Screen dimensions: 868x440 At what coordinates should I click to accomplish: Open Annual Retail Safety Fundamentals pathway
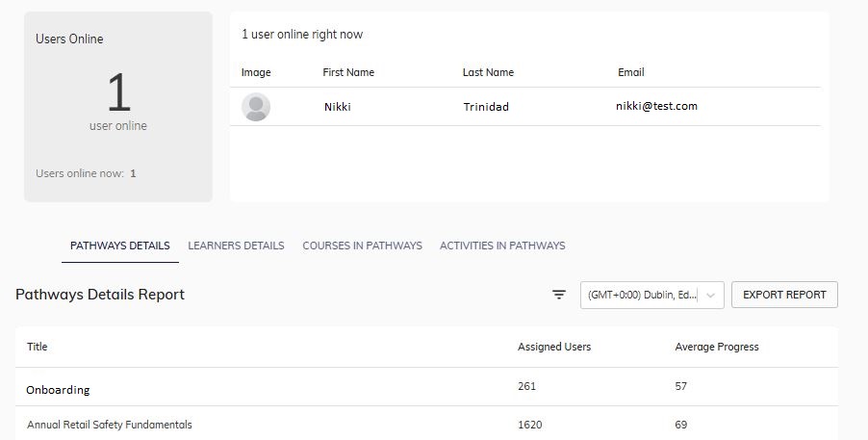click(x=110, y=425)
